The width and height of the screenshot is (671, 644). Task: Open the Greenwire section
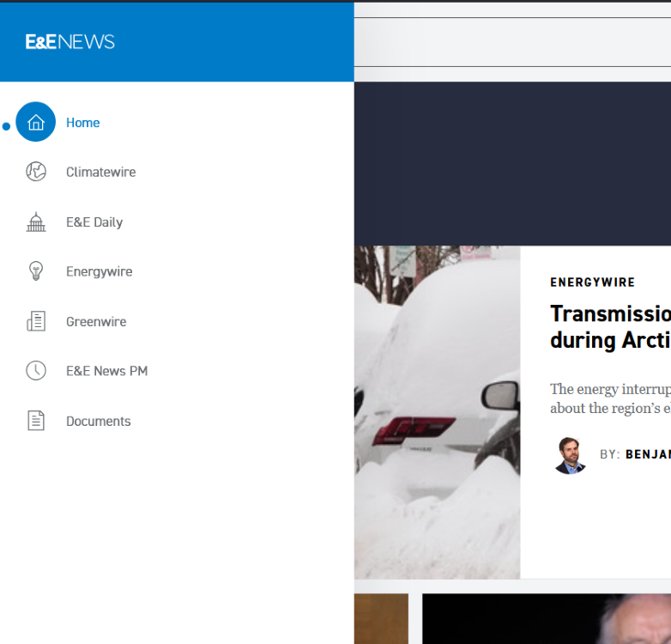point(96,322)
